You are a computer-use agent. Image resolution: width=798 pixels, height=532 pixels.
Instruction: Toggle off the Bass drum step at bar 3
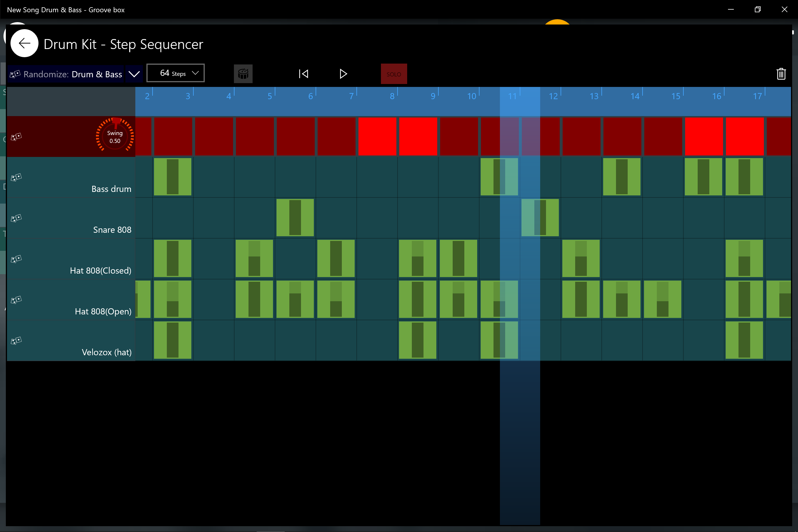(173, 177)
